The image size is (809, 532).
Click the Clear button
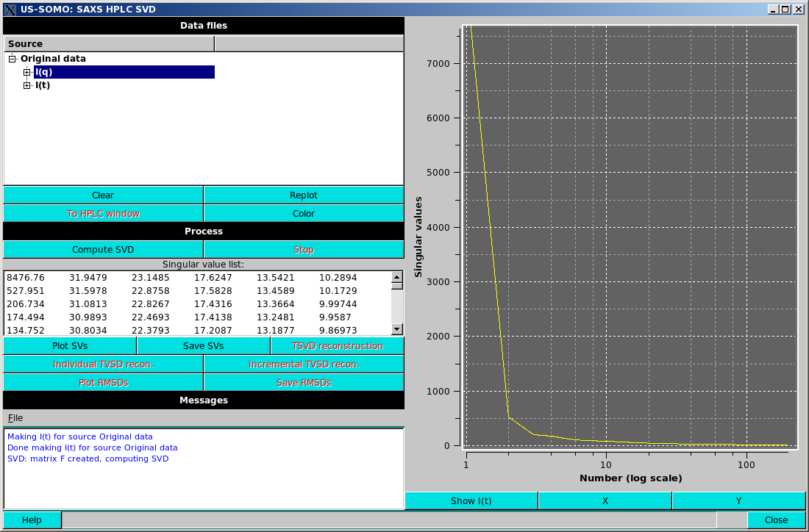(x=103, y=195)
